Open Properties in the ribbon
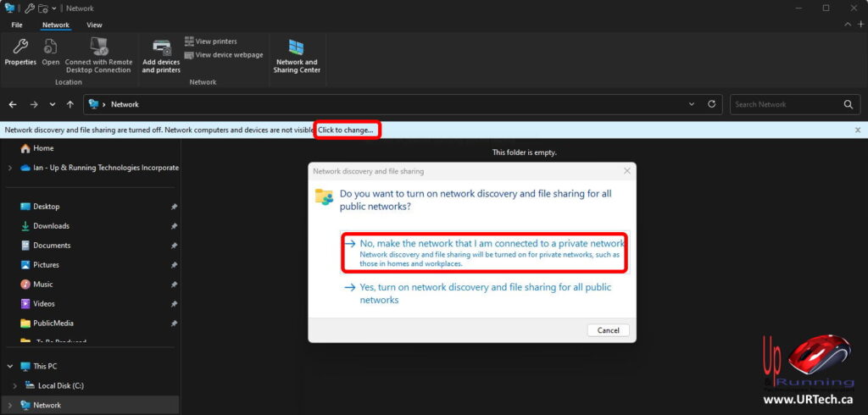Viewport: 868px width, 415px height. tap(20, 53)
